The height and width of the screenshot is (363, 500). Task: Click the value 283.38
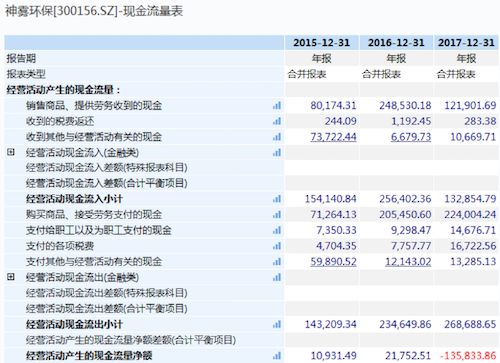(480, 121)
